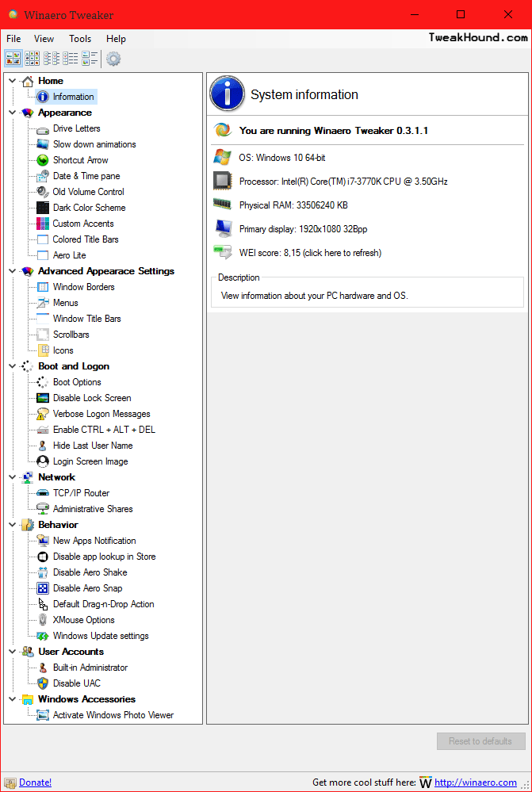Click the Boot Options spinner icon
Screen dimensions: 532x792
[x=43, y=382]
